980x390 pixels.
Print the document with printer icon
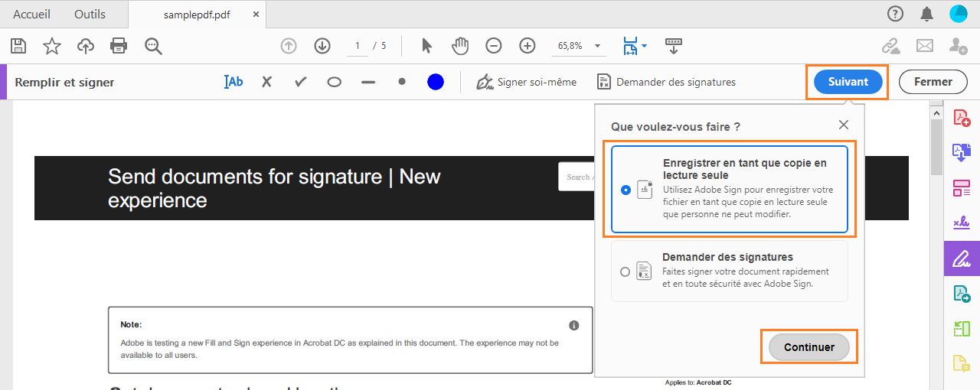(119, 46)
